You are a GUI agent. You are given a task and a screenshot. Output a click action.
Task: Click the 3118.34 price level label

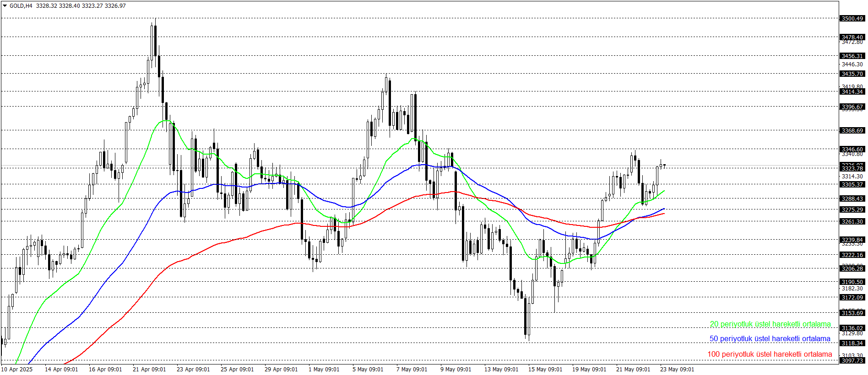tap(852, 343)
